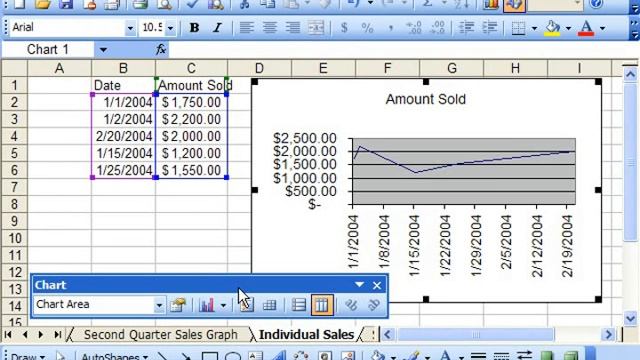The width and height of the screenshot is (640, 360).
Task: Select column B header
Action: tap(123, 68)
